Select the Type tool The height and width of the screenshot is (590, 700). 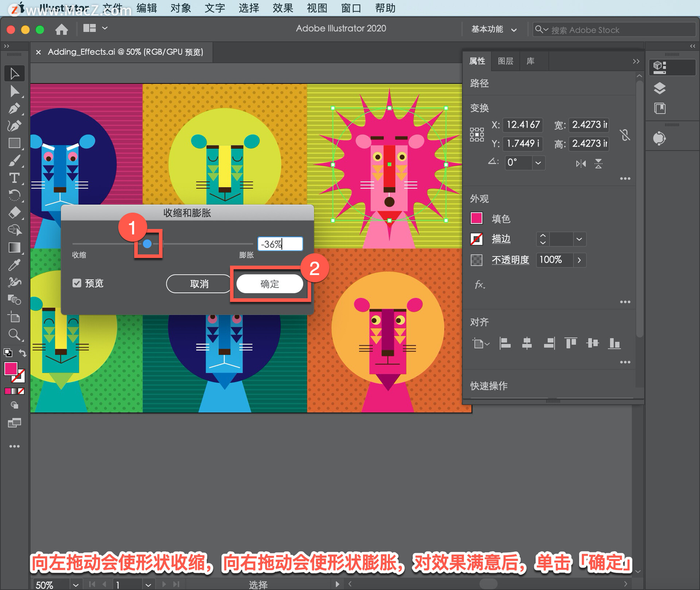(14, 178)
